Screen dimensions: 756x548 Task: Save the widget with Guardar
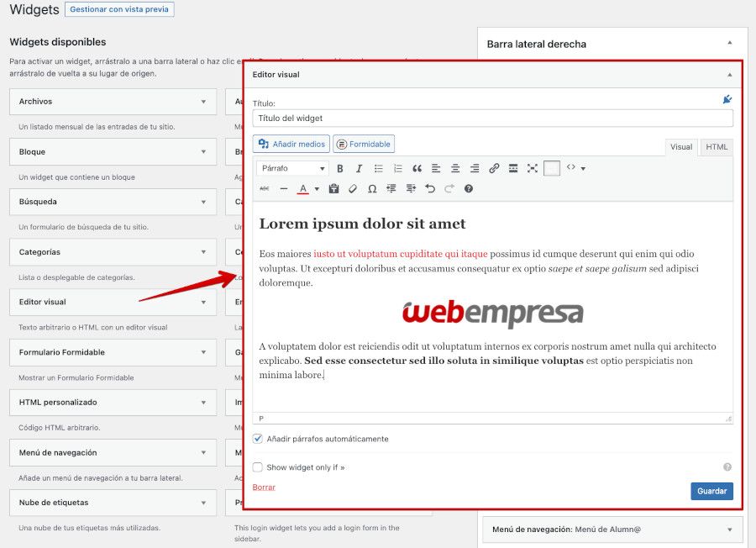coord(711,491)
